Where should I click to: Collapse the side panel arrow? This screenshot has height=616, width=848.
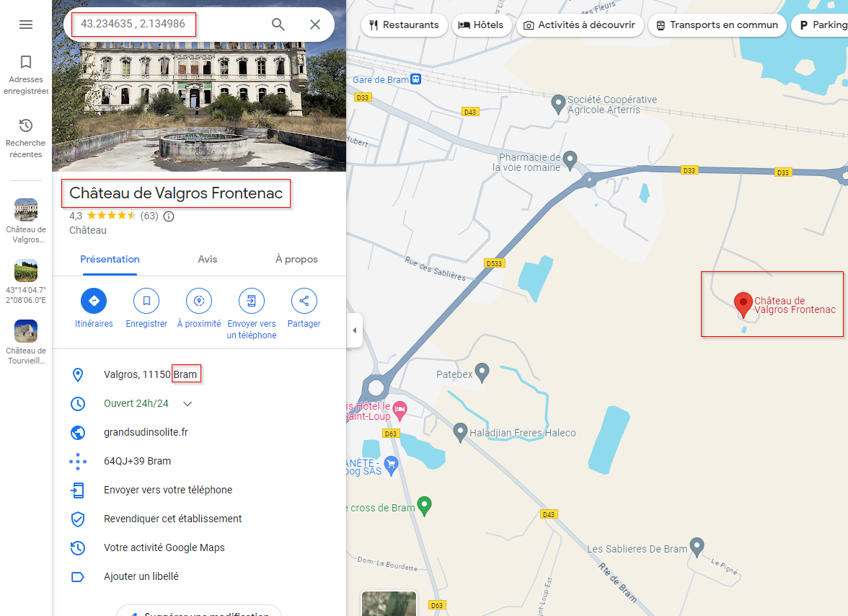coord(354,330)
